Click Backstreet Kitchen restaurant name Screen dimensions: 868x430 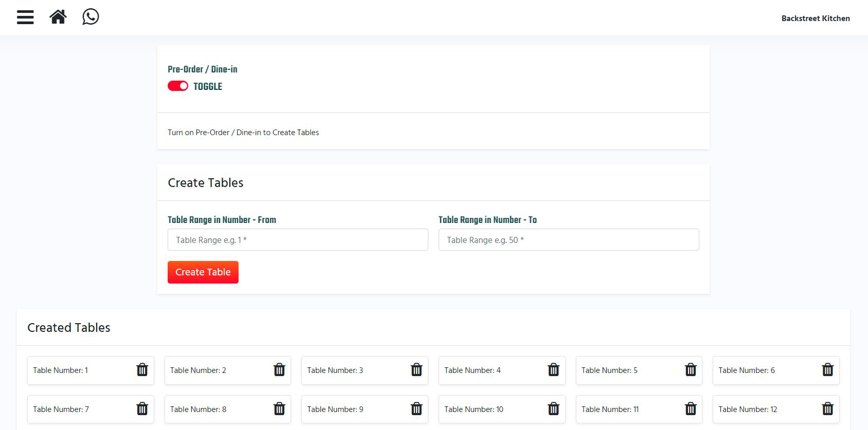pos(815,18)
